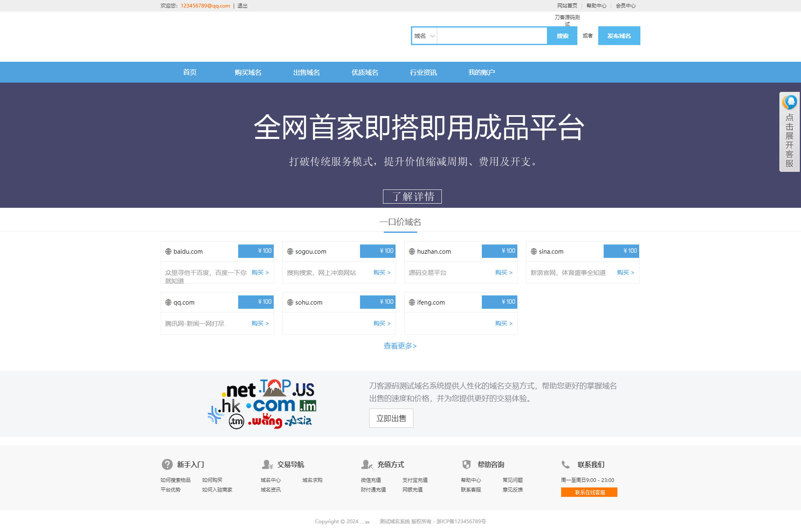Click inside the domain search input field
The width and height of the screenshot is (801, 532).
click(492, 36)
